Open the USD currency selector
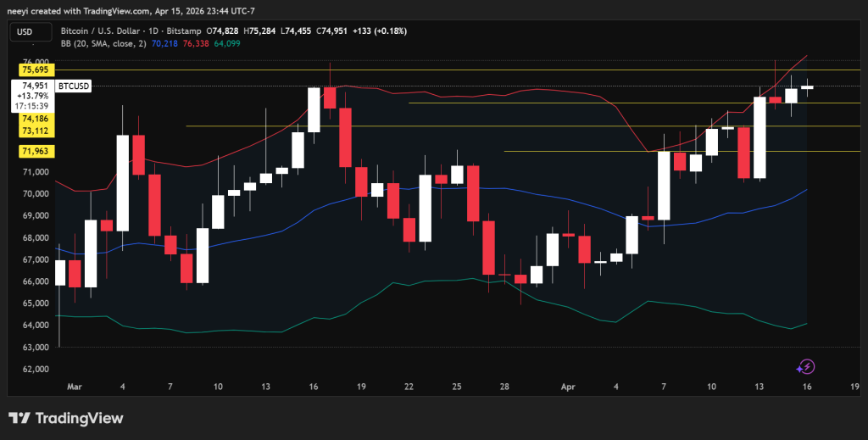Image resolution: width=868 pixels, height=440 pixels. [25, 31]
